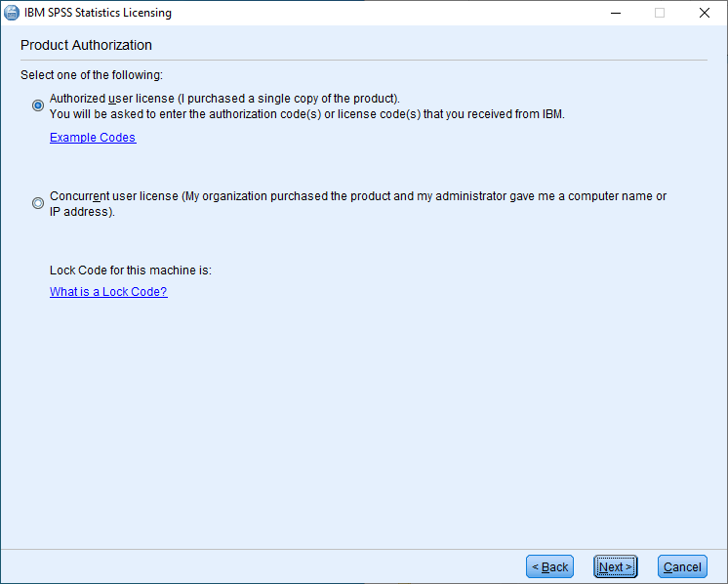
Task: Select the Authorized user license radio button
Action: click(38, 105)
